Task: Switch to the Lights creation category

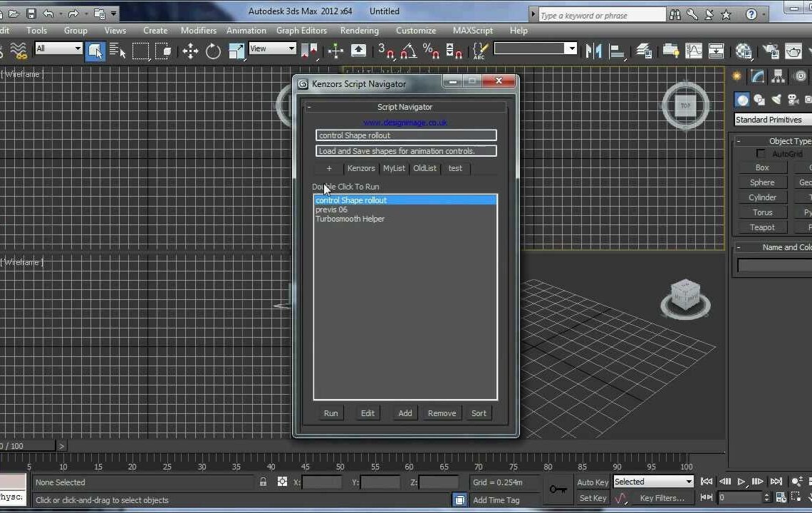Action: pyautogui.click(x=777, y=100)
